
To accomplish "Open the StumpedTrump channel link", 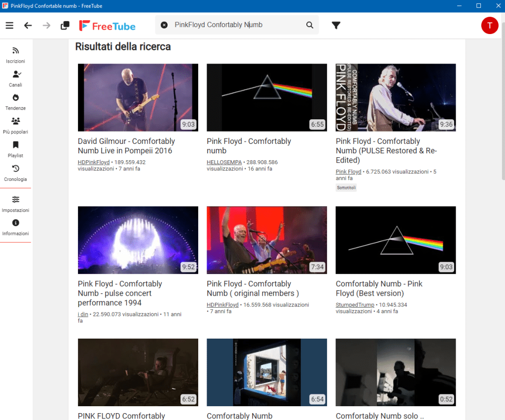I will pos(355,305).
